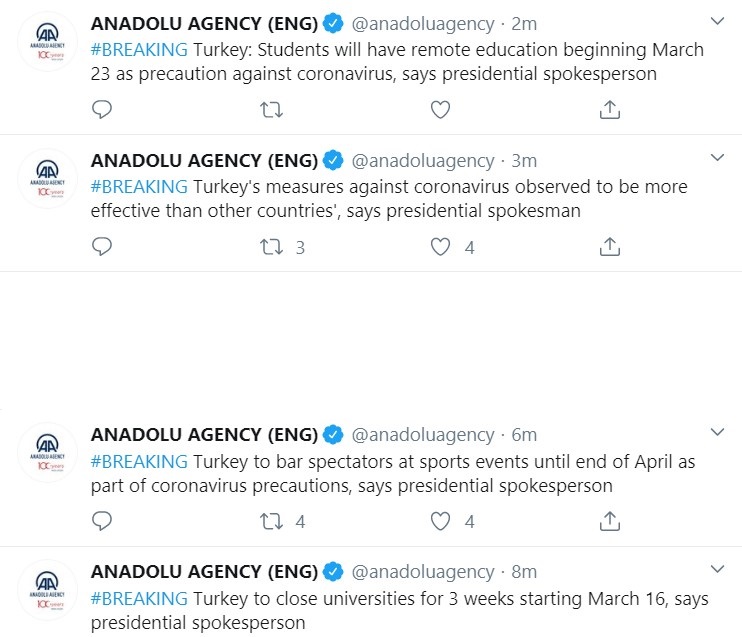This screenshot has height=637, width=742.
Task: Like the remote education tweet
Action: click(440, 110)
